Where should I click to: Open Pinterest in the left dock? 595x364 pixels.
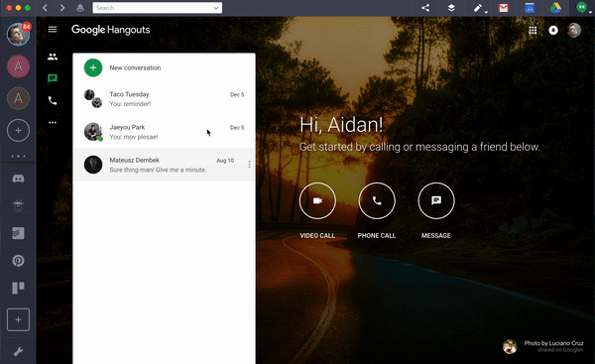18,261
